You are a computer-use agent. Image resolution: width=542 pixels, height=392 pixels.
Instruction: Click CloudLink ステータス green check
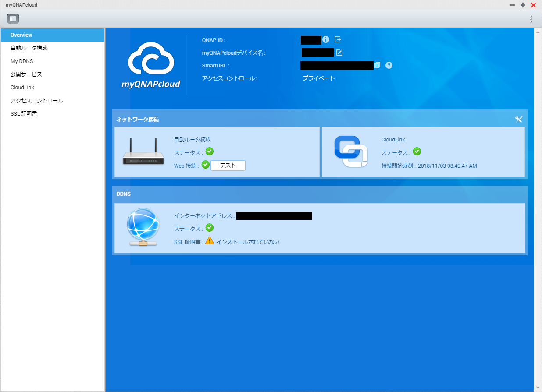pos(417,152)
